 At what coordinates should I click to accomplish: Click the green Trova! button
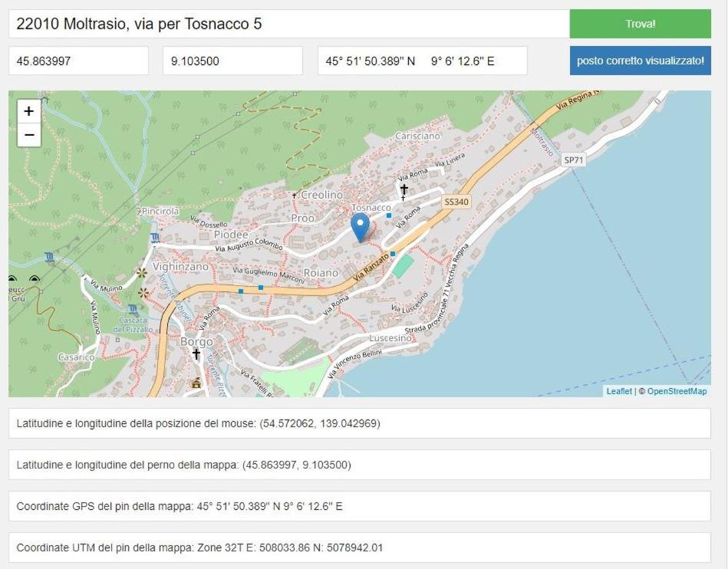[641, 24]
